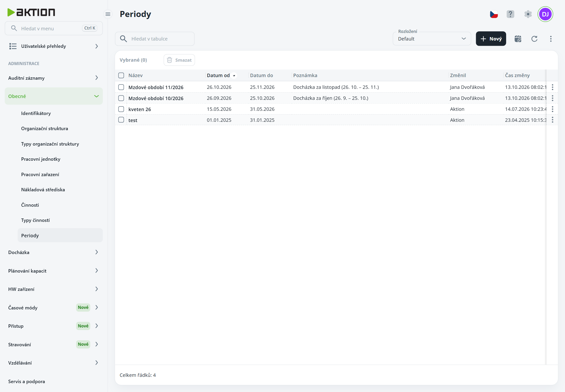Open row menu for test period
This screenshot has height=392, width=565.
click(x=552, y=120)
